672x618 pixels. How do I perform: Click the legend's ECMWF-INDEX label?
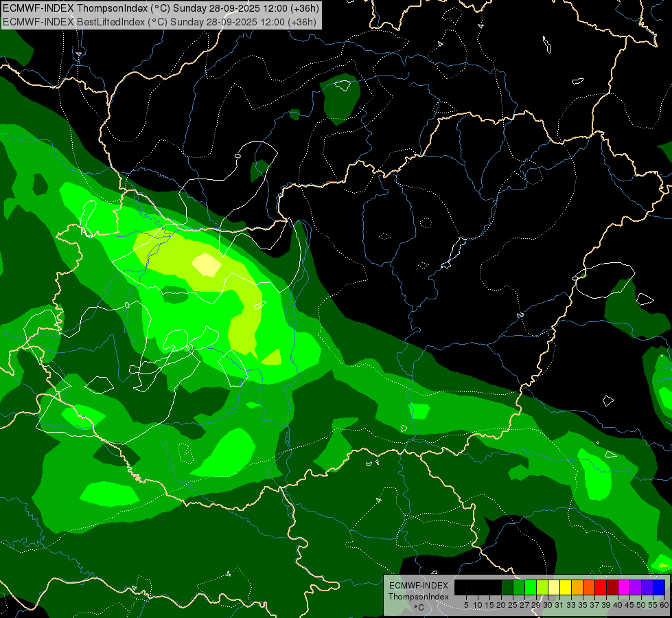click(x=418, y=586)
